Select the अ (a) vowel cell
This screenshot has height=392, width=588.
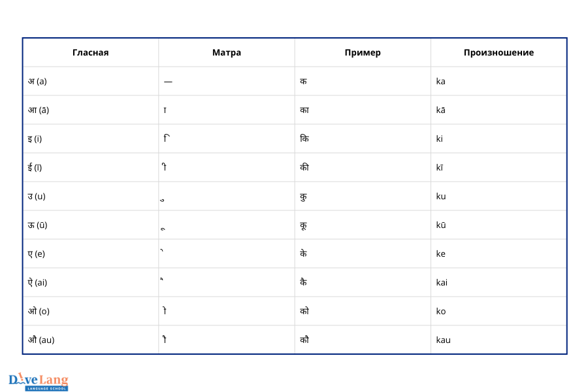[91, 82]
